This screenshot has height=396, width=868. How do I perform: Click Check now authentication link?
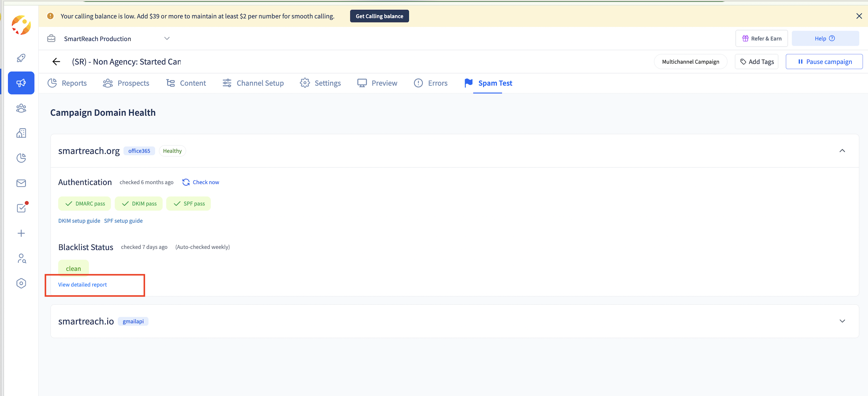pos(206,182)
